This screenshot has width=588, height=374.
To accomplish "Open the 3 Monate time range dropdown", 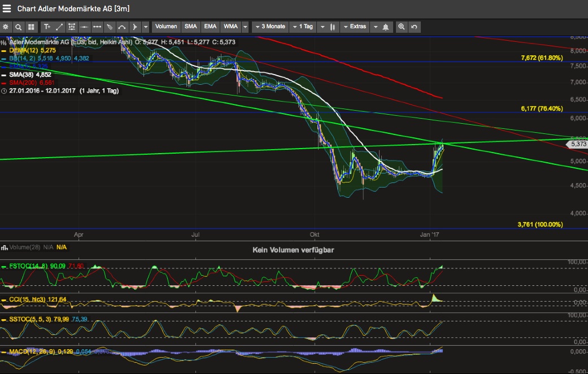I will click(270, 27).
